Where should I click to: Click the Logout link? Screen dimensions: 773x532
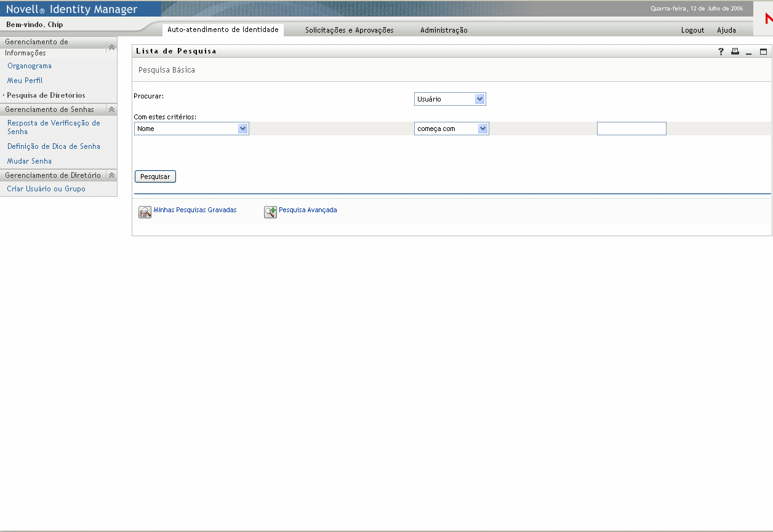click(693, 30)
